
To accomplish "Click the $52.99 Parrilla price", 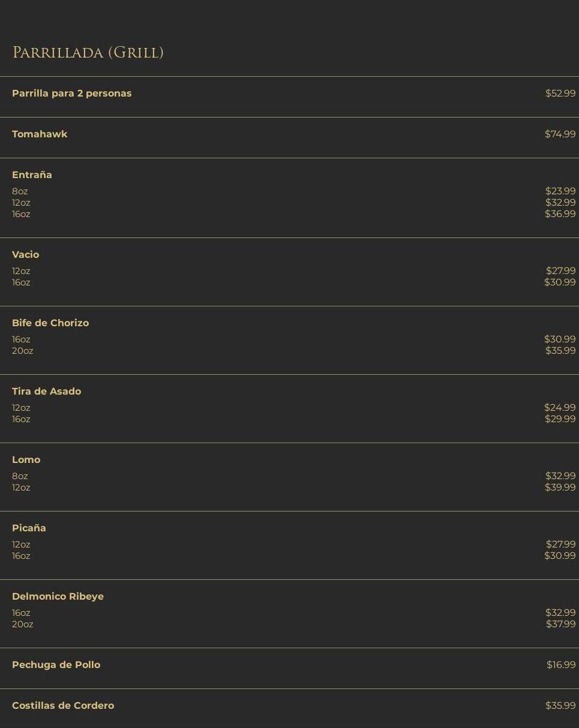I will pyautogui.click(x=560, y=94).
